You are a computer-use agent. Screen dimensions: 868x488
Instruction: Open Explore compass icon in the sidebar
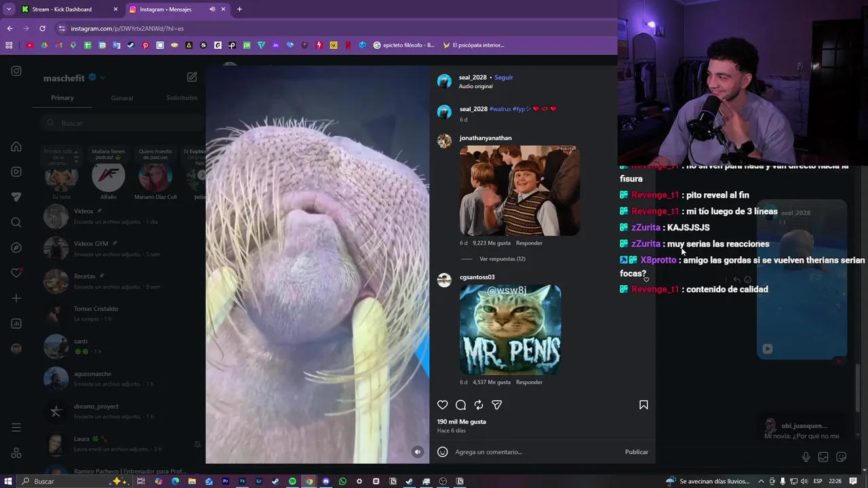[x=16, y=248]
